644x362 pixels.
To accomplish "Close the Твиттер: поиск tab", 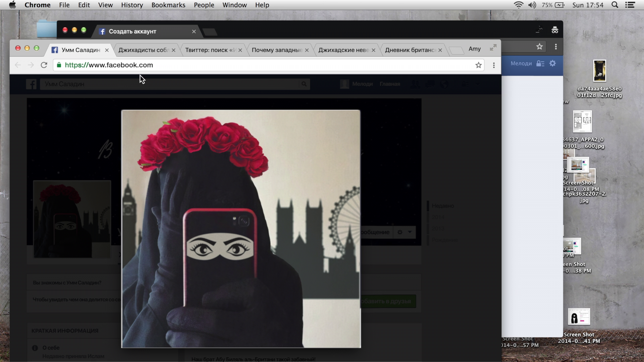I will point(240,50).
